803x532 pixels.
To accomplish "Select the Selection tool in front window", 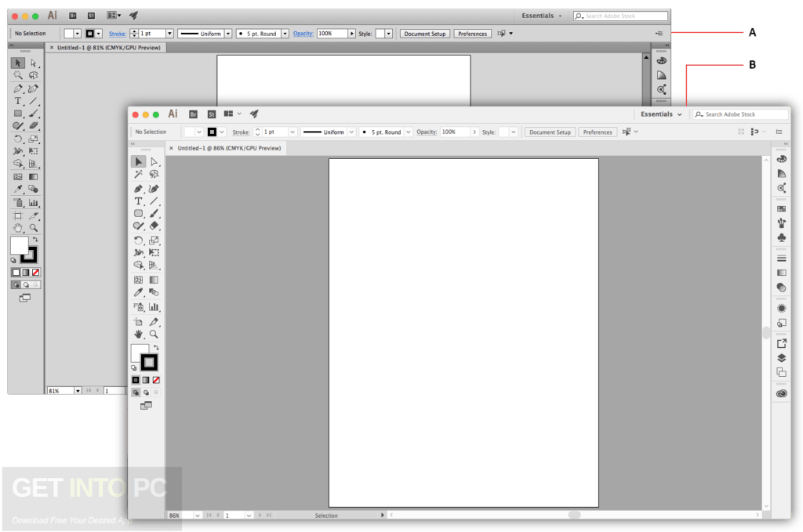I will [x=138, y=161].
